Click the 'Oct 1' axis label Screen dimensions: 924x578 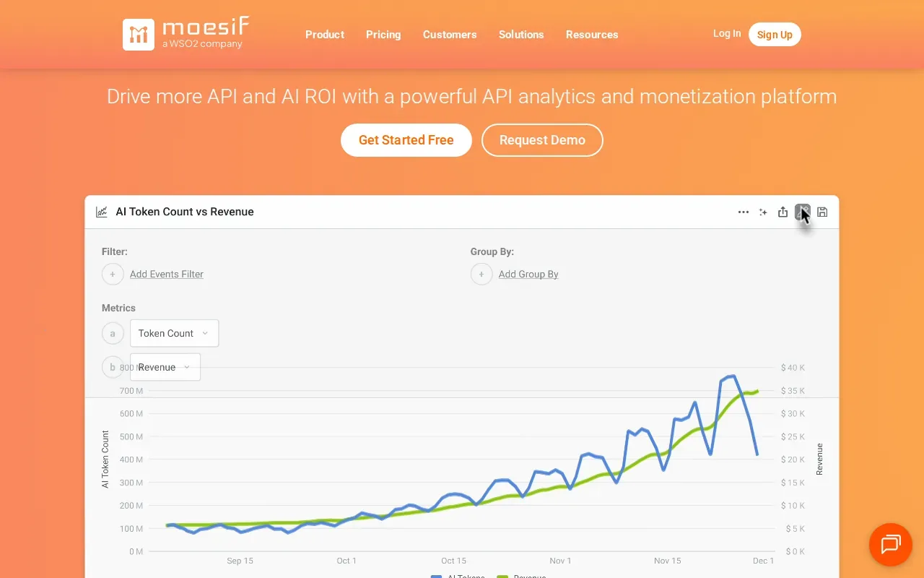pyautogui.click(x=346, y=561)
